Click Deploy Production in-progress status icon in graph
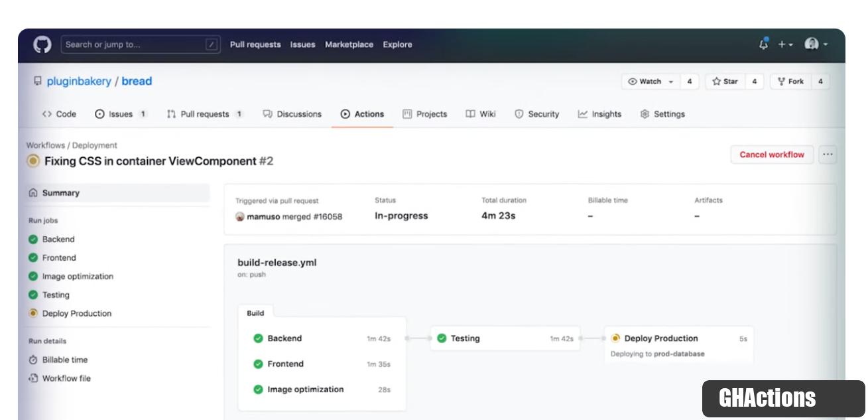The height and width of the screenshot is (420, 868). click(615, 338)
